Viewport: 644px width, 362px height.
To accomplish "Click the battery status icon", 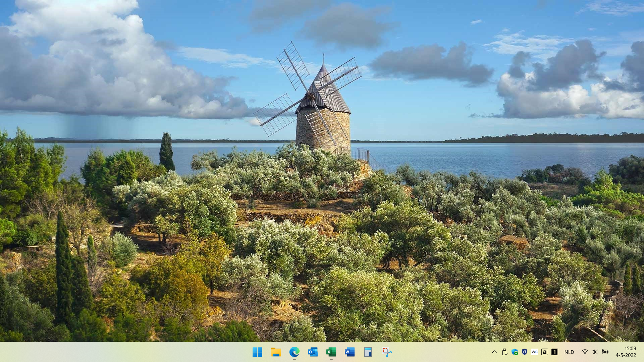I will 605,352.
